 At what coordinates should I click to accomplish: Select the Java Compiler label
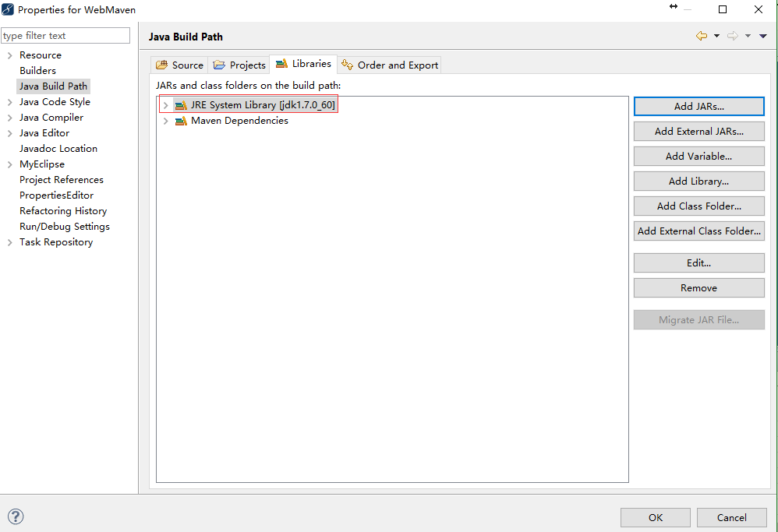(51, 118)
